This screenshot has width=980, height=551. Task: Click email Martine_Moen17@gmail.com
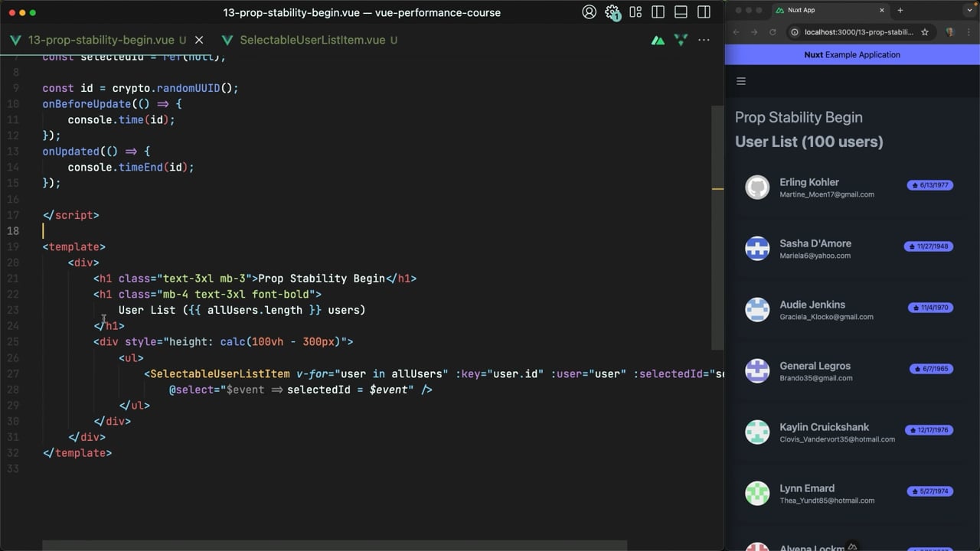click(x=827, y=194)
